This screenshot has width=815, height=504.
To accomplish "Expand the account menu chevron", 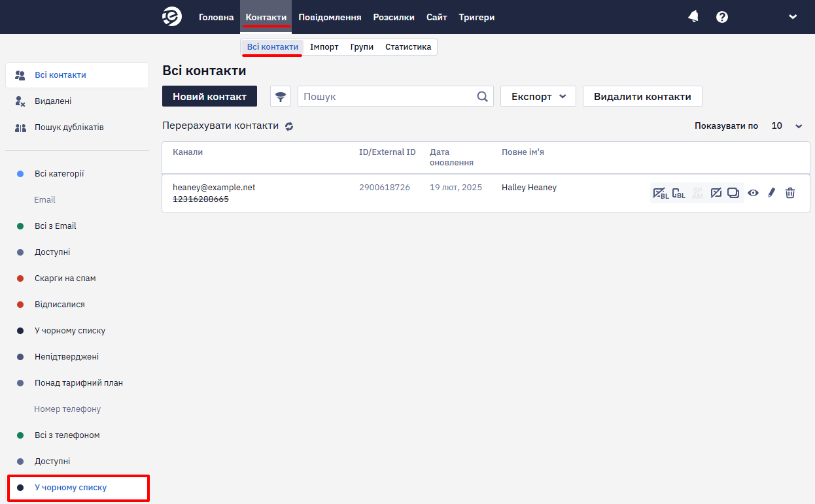I will [x=793, y=17].
